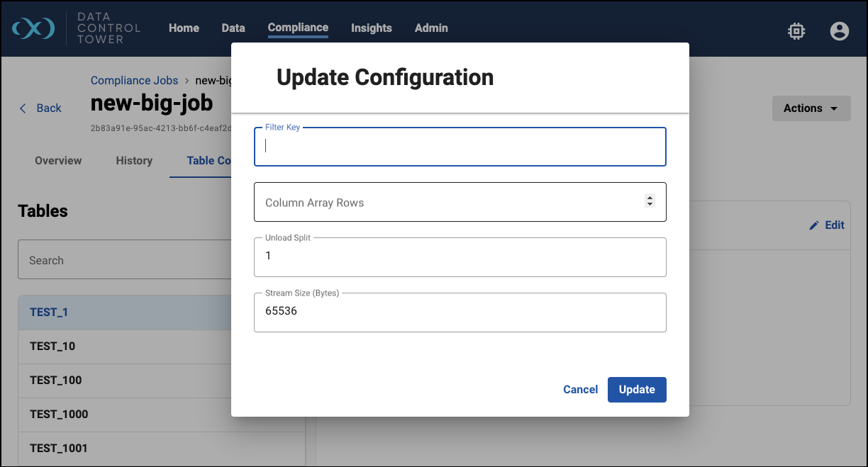868x467 pixels.
Task: Go to the Data menu
Action: tap(233, 28)
